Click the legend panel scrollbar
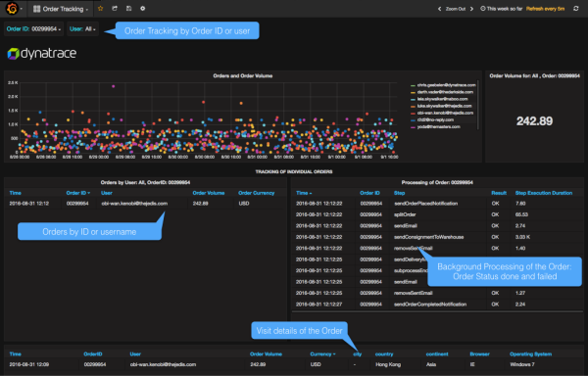Image resolution: width=588 pixels, height=376 pixels. [478, 105]
